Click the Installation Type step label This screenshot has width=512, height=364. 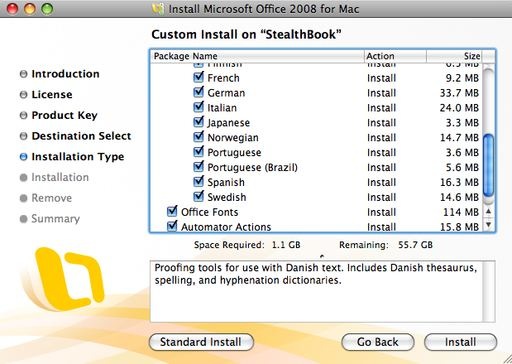coord(78,157)
